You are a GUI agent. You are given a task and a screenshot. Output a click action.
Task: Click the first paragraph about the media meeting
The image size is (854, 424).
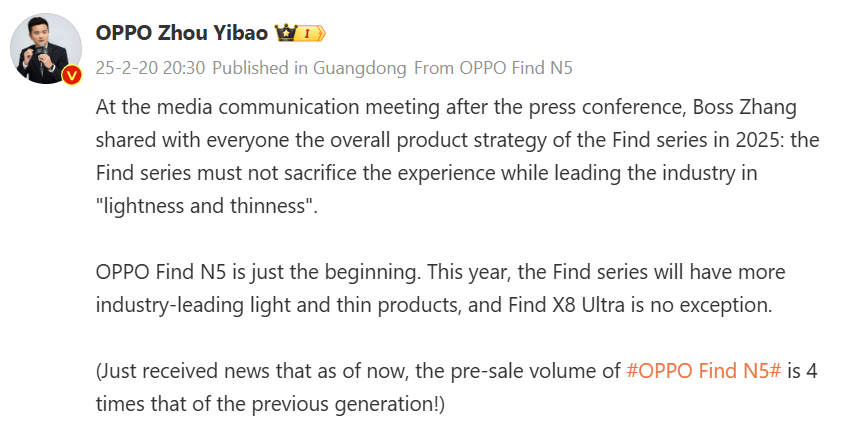(x=450, y=140)
